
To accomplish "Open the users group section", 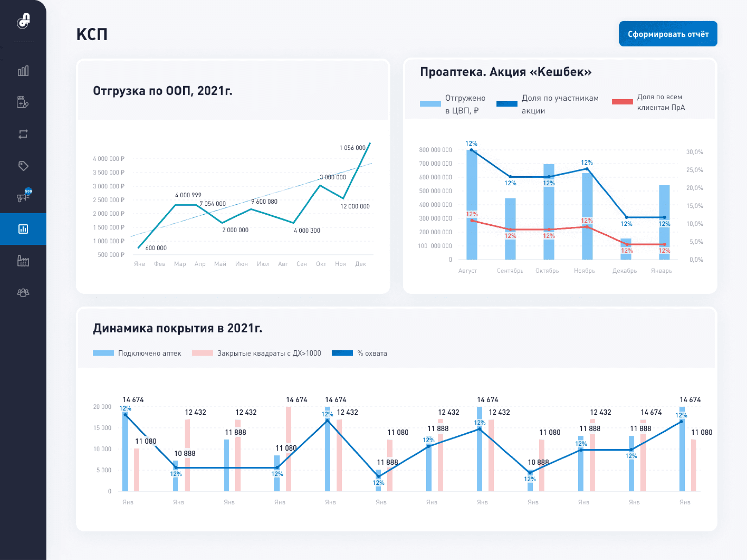I will (x=23, y=292).
